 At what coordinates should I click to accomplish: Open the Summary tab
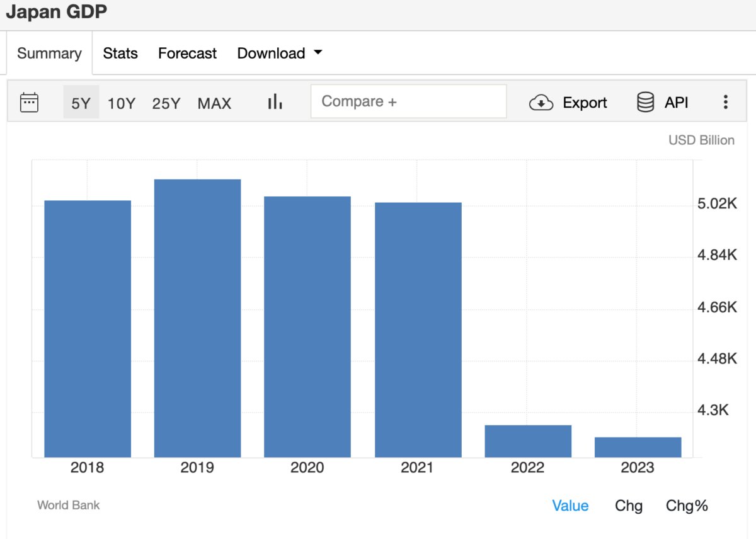pyautogui.click(x=49, y=54)
